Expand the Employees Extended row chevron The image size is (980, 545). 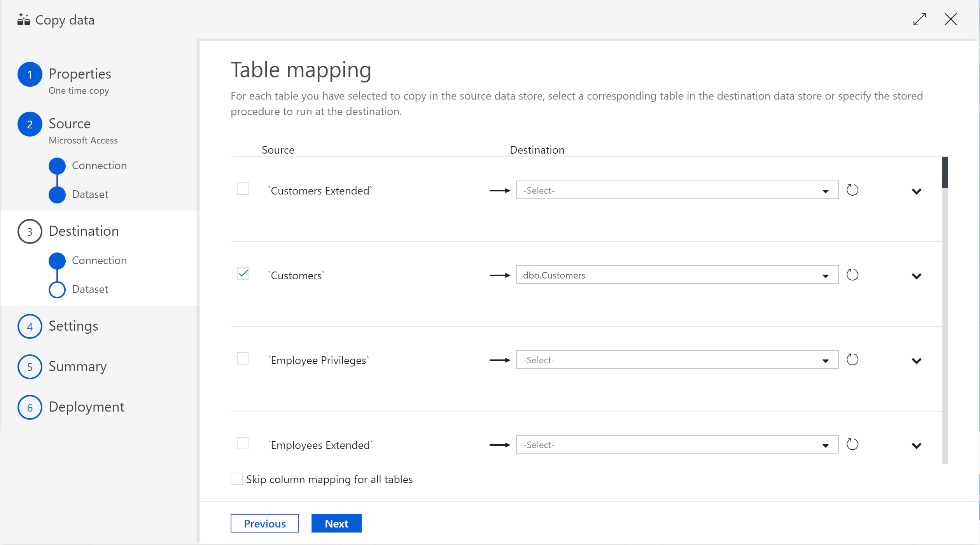click(917, 446)
